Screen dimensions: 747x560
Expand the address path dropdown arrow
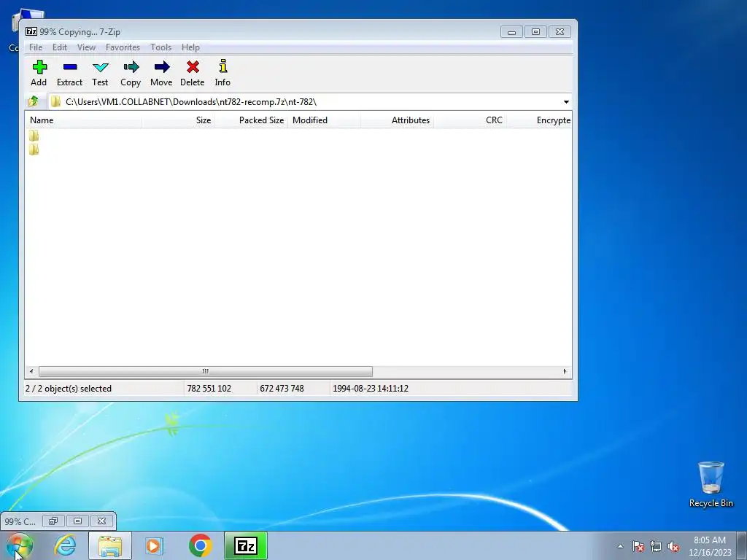point(566,102)
